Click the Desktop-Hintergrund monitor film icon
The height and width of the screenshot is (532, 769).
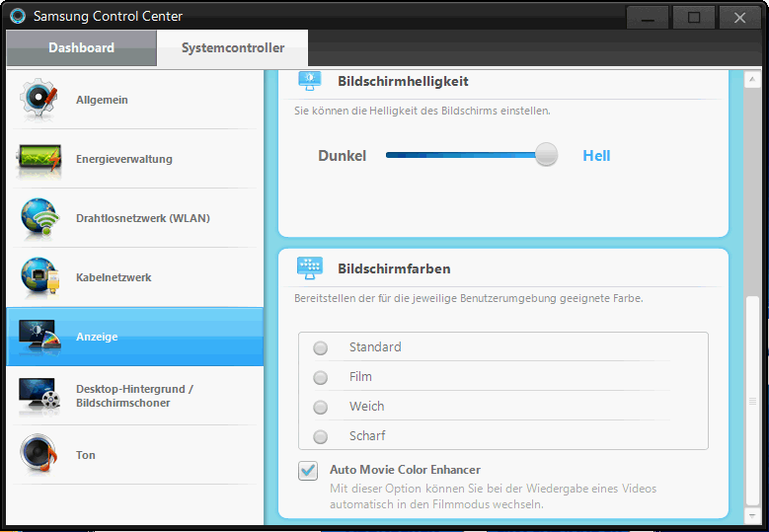click(x=39, y=395)
